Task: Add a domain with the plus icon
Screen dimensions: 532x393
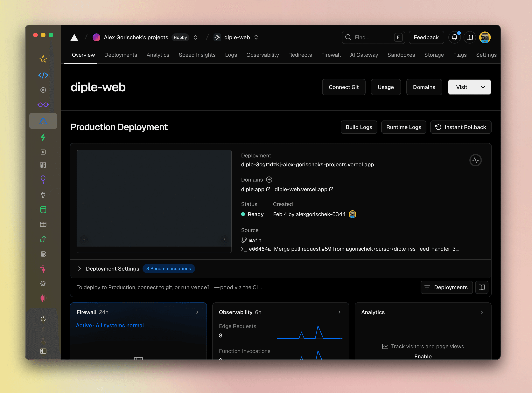Action: [x=269, y=180]
